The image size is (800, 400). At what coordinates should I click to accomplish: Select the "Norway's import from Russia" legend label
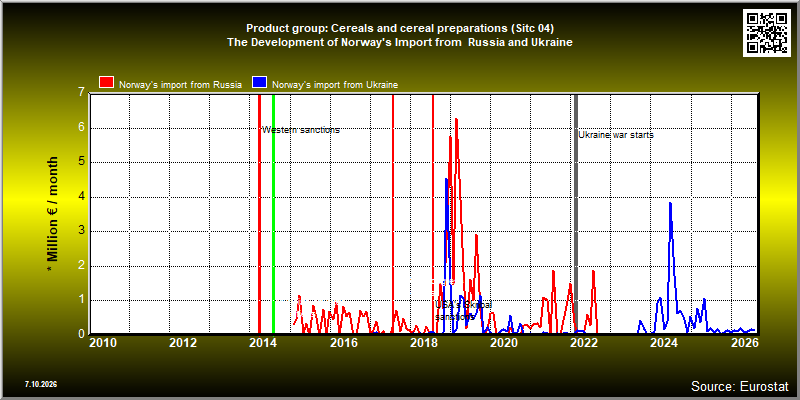(180, 85)
